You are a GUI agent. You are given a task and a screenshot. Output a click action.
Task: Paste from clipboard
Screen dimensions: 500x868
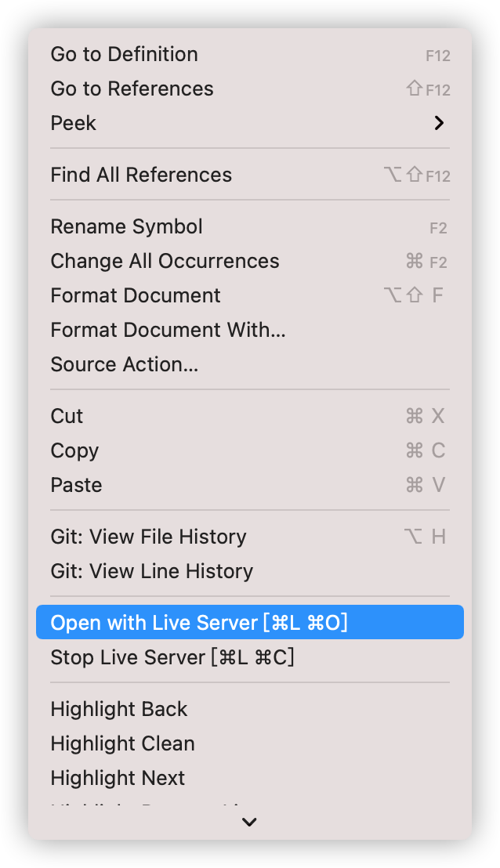coord(250,485)
